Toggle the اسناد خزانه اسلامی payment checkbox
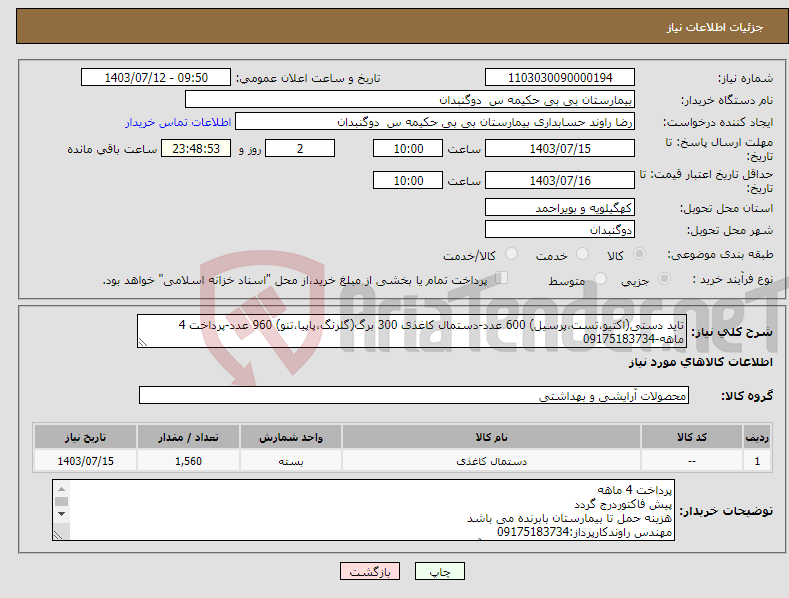This screenshot has width=789, height=598. coord(502,278)
